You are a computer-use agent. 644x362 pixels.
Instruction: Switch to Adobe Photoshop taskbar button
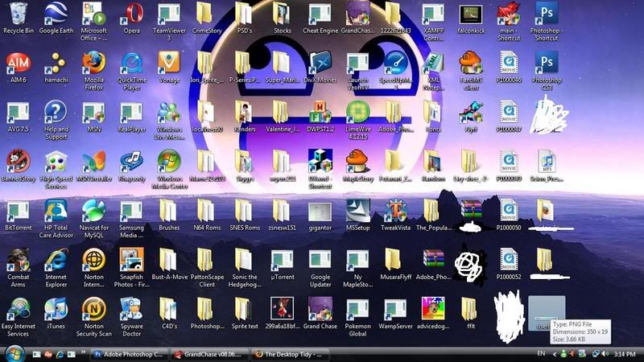click(x=129, y=353)
